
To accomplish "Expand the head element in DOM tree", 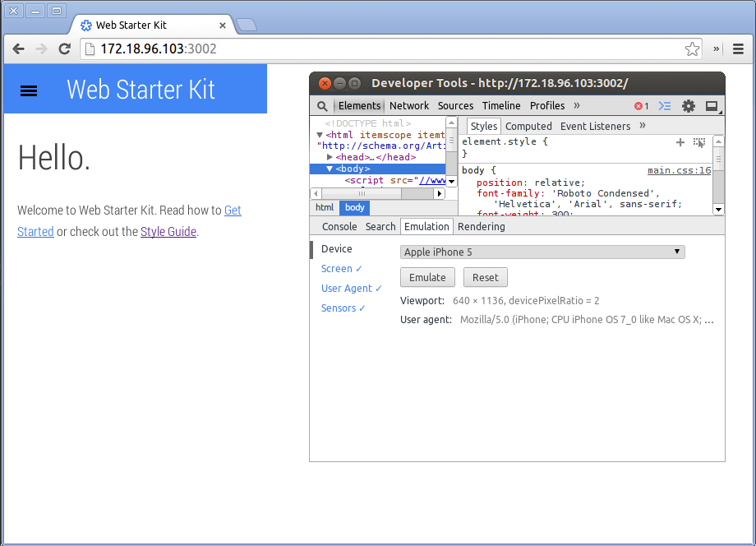I will pos(328,156).
